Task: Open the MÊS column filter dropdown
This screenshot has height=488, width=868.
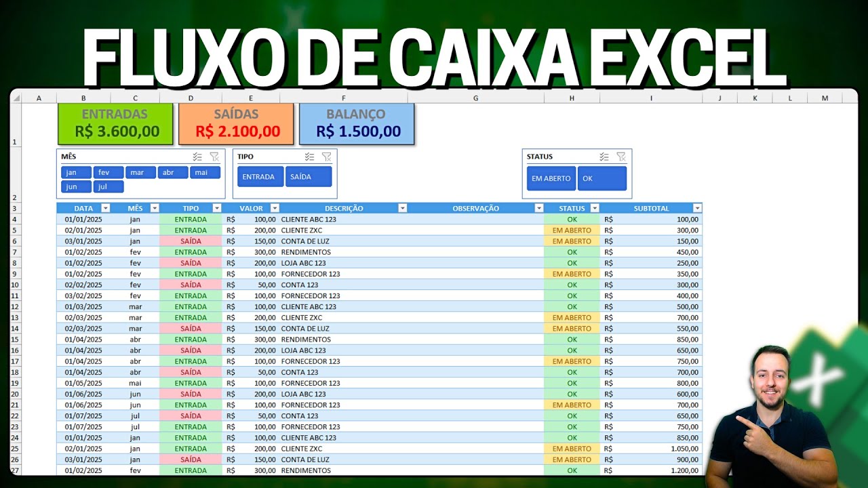Action: (155, 208)
